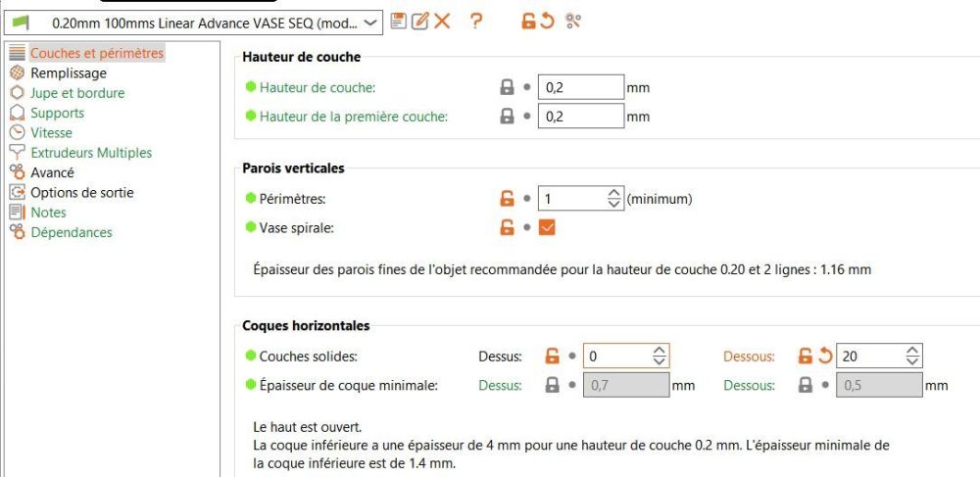Delete preset with the orange X
Screen dimensions: 980x477
[442, 21]
